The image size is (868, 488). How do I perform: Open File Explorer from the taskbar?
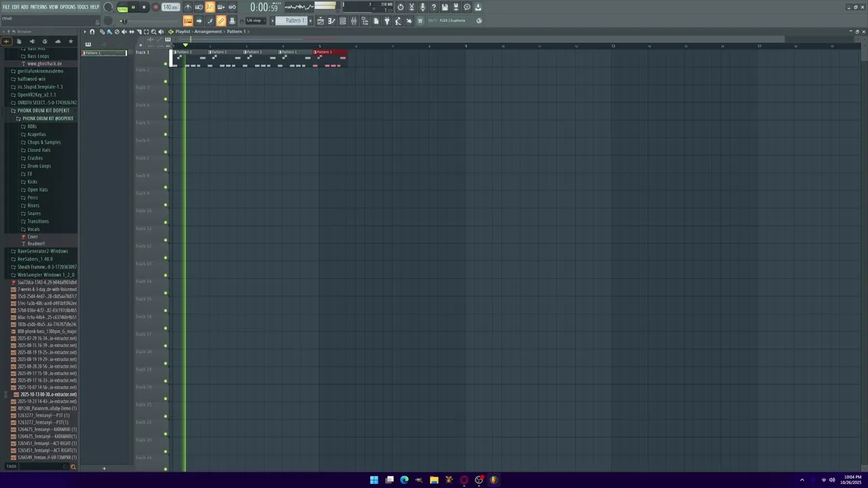434,480
